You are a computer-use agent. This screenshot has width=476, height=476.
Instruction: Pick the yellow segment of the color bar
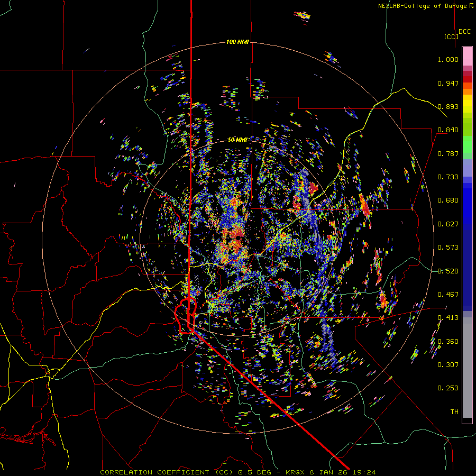coord(467,104)
